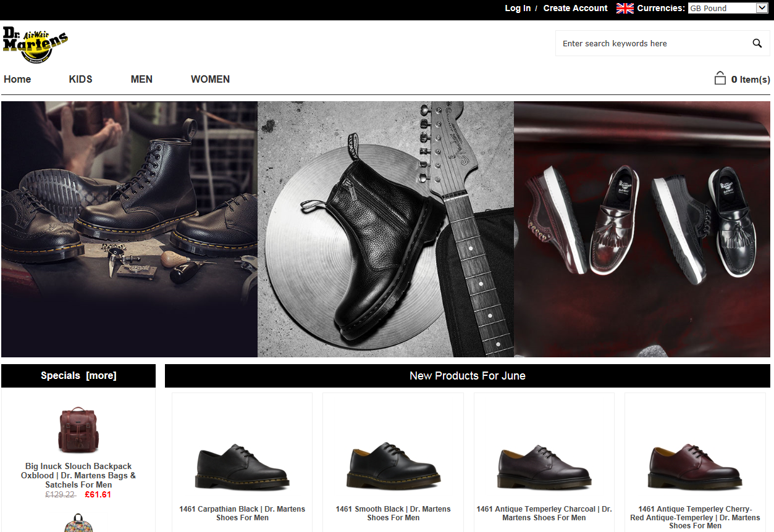Click the New Products For June heading
The height and width of the screenshot is (532, 774).
(x=468, y=376)
